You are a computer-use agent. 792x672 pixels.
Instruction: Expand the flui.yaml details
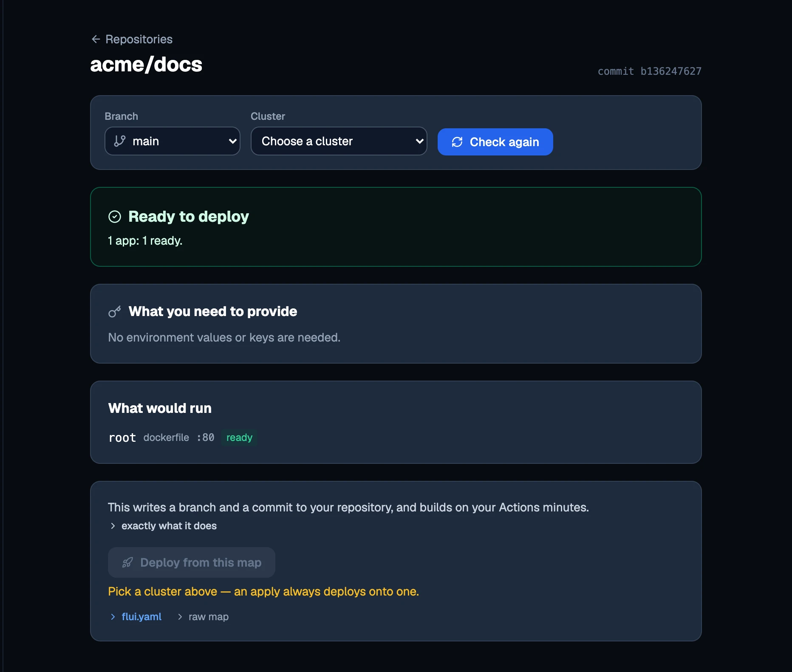141,617
